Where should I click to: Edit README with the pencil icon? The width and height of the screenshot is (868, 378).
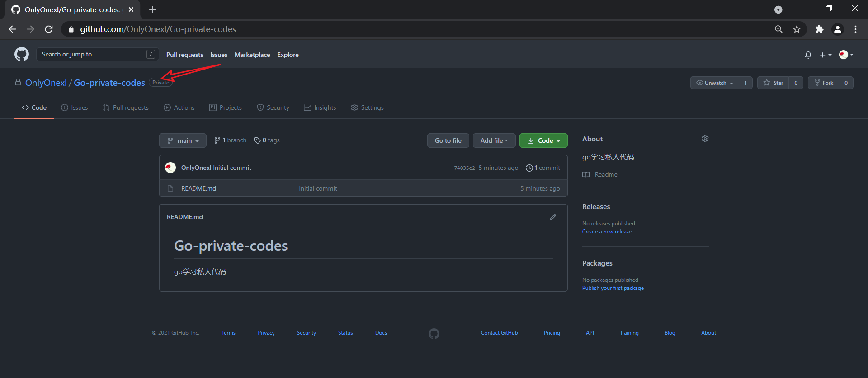pyautogui.click(x=553, y=217)
